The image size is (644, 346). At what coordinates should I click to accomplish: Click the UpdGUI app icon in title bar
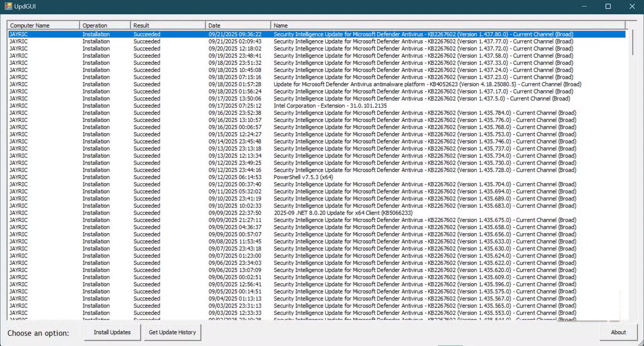(8, 6)
